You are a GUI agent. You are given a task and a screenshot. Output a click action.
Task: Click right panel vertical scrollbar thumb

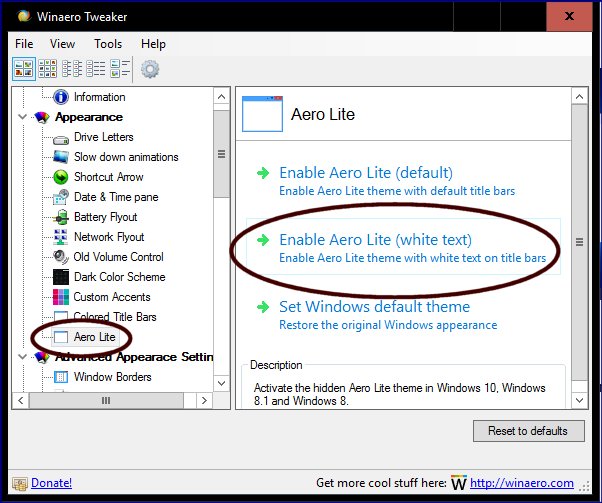pyautogui.click(x=579, y=242)
